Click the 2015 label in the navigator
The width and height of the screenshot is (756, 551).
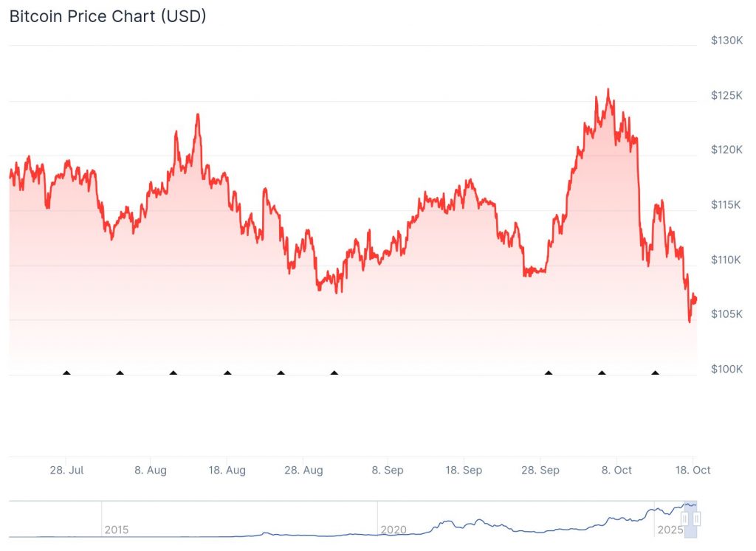pos(117,530)
